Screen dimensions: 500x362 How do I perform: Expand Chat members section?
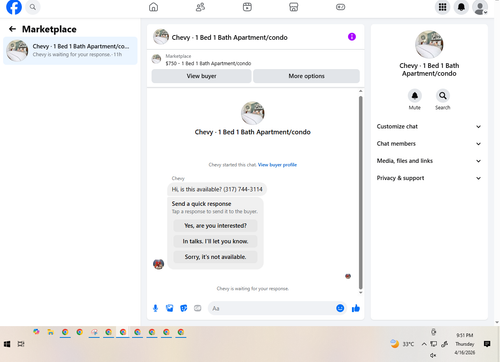(429, 144)
